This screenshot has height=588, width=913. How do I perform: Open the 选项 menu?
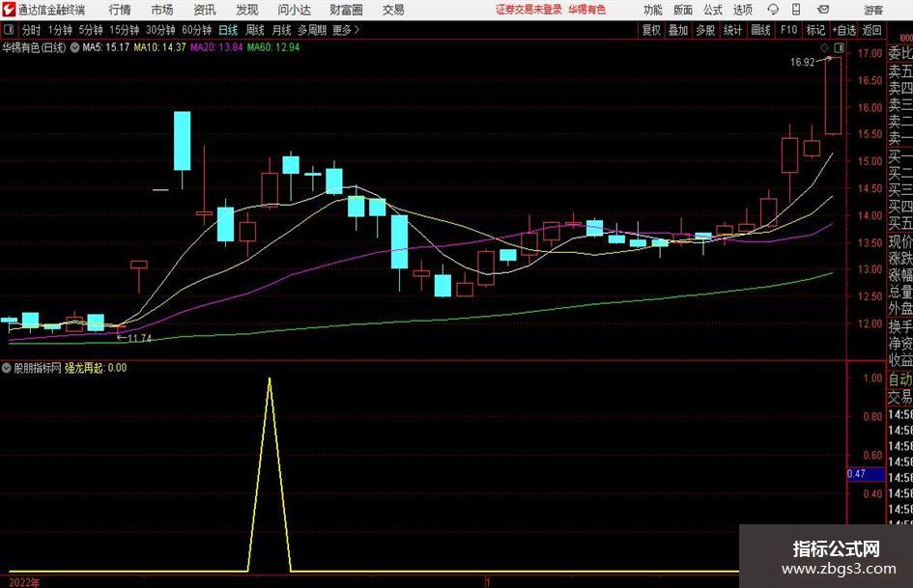[742, 10]
